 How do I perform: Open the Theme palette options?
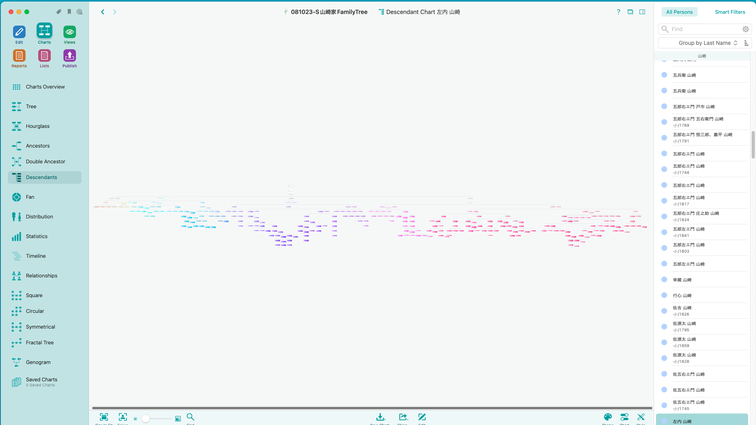coord(608,418)
